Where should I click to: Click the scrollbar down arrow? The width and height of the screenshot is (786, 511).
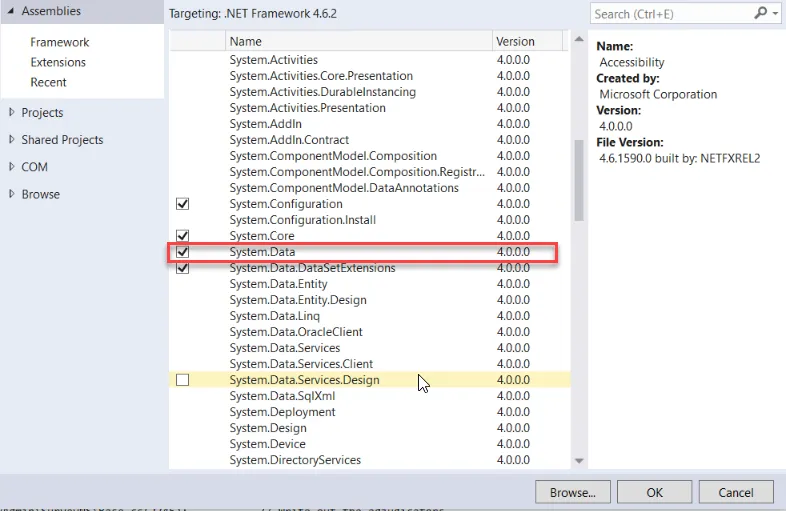[579, 461]
